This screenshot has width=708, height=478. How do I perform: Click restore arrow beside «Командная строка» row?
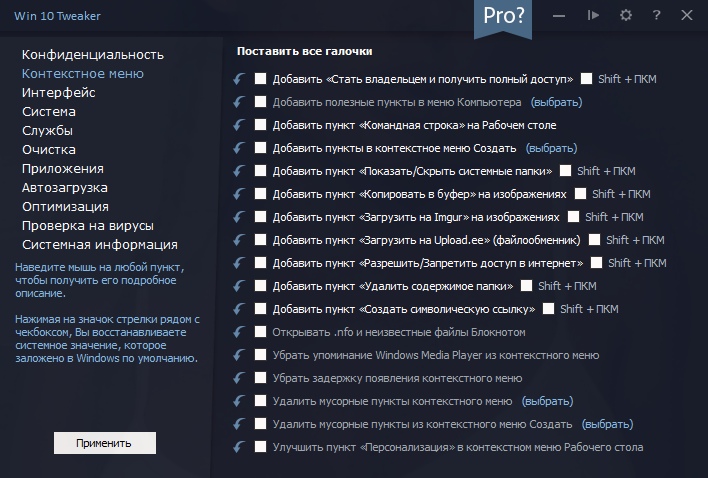(x=239, y=125)
